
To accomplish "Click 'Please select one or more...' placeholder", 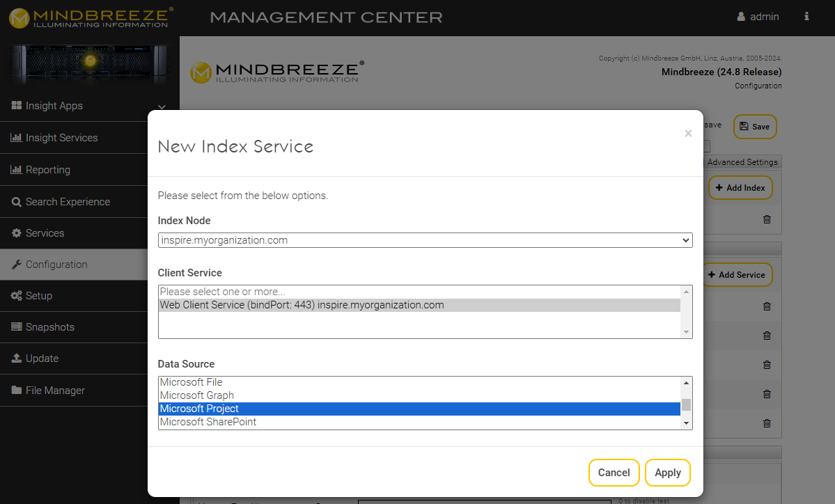I will pos(420,292).
